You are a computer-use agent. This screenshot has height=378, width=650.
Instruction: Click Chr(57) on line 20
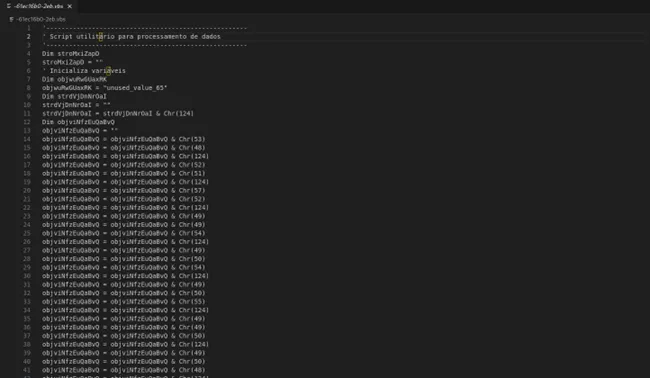[x=192, y=191]
